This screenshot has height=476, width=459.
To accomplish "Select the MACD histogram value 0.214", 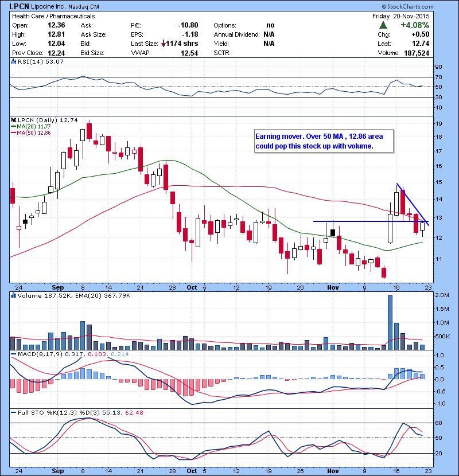I will (120, 354).
